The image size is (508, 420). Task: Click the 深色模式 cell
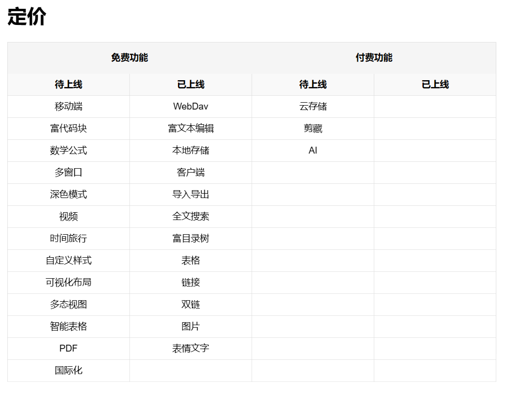point(68,195)
